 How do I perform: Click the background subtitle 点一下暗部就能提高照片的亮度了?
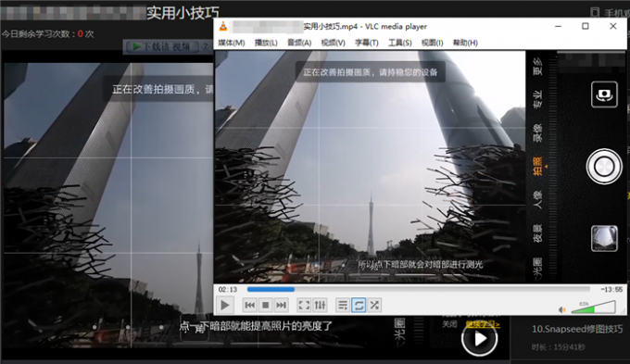coord(256,326)
